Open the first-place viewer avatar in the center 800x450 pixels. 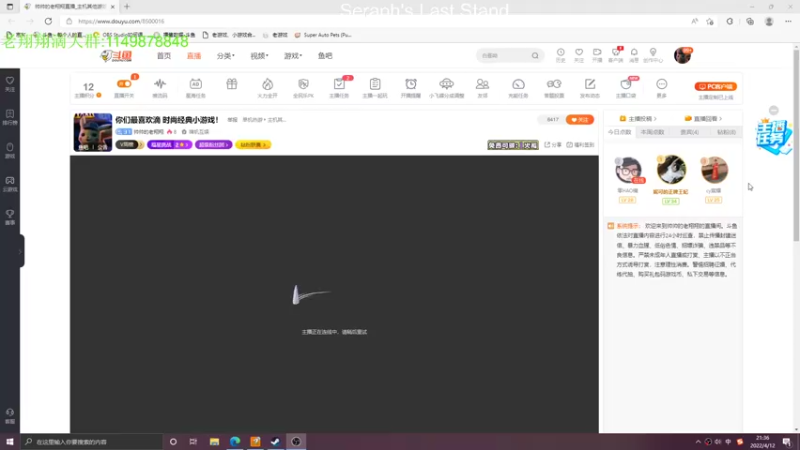tap(671, 169)
